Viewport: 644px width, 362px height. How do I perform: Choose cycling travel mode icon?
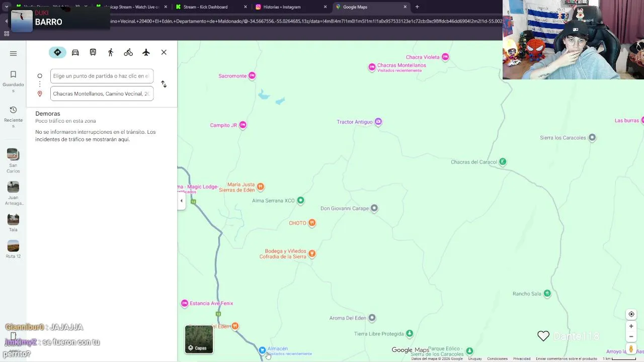128,52
